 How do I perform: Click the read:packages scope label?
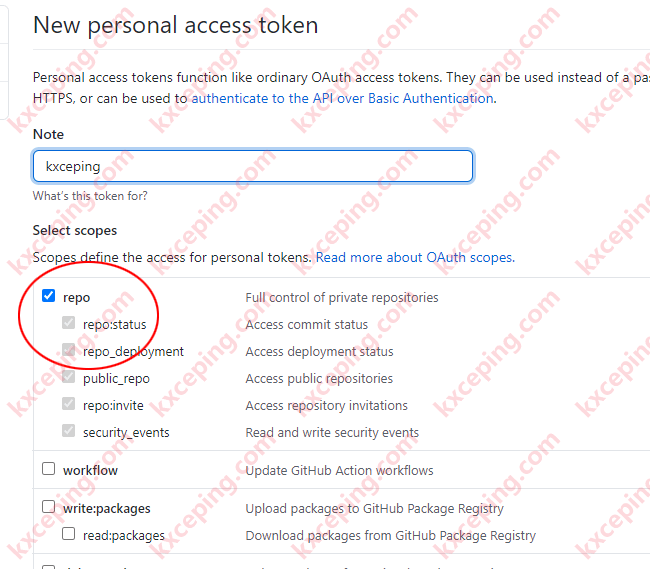coord(124,535)
